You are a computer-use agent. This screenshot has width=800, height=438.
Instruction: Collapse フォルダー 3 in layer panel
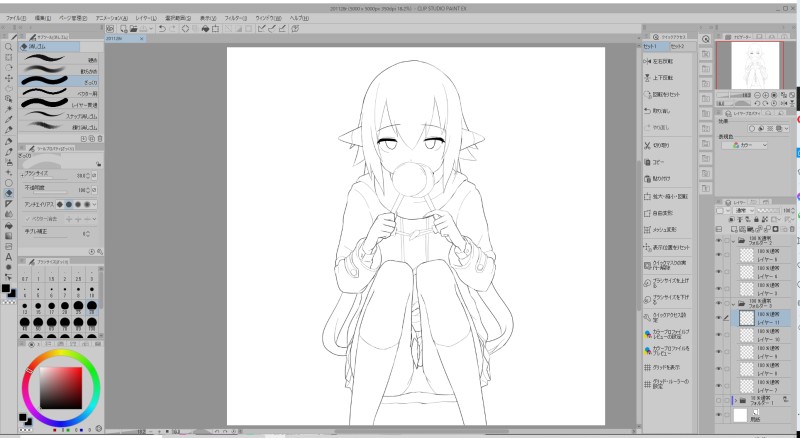coord(734,304)
